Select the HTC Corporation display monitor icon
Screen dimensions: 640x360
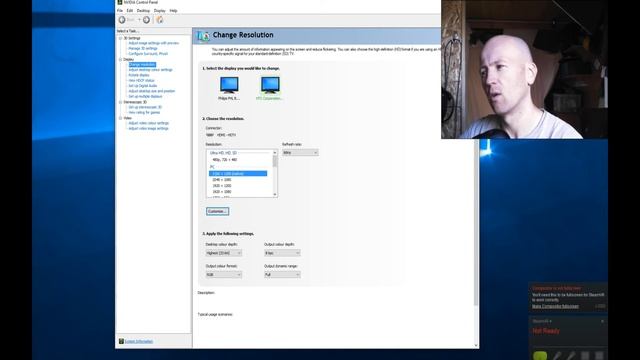click(x=270, y=85)
